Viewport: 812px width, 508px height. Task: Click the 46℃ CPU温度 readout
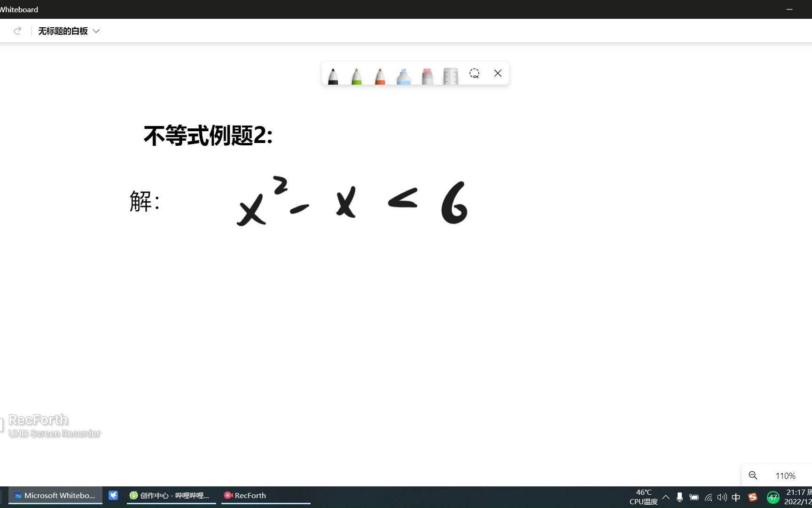(x=644, y=497)
